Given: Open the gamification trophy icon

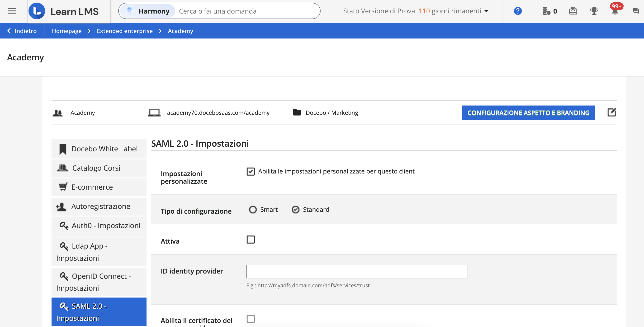Looking at the screenshot, I should [x=594, y=11].
